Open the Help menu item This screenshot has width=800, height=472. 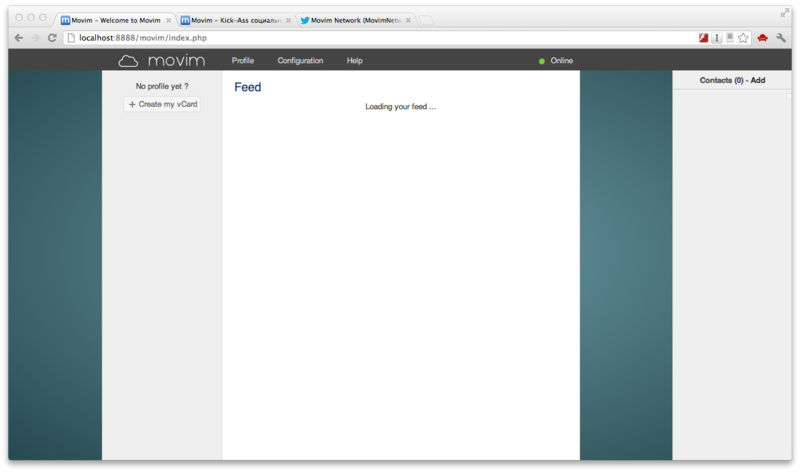point(355,60)
